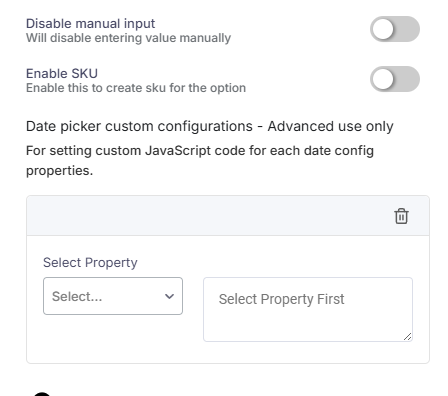Click the textarea resize grip handle

(x=407, y=336)
